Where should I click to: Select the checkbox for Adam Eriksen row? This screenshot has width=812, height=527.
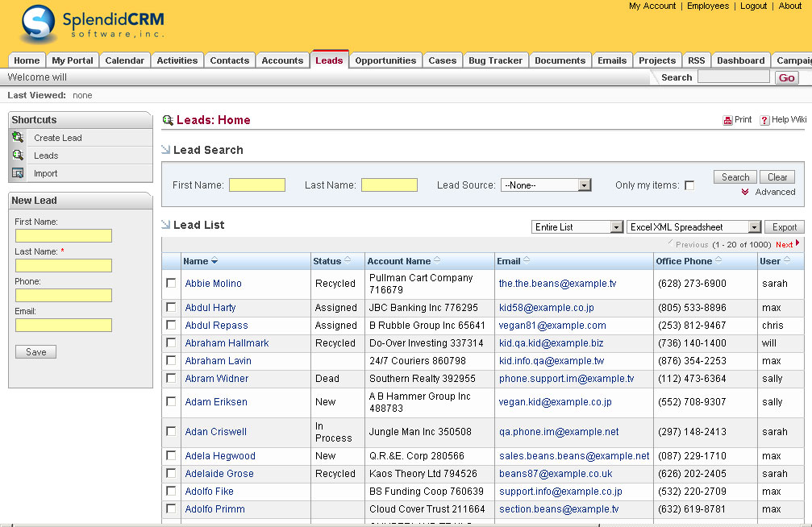click(171, 401)
